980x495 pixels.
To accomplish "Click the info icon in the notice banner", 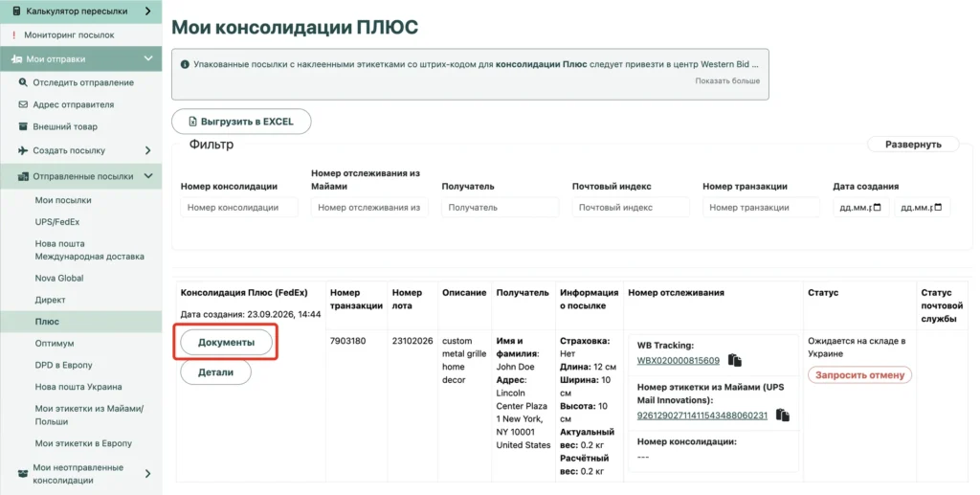I will (x=185, y=64).
